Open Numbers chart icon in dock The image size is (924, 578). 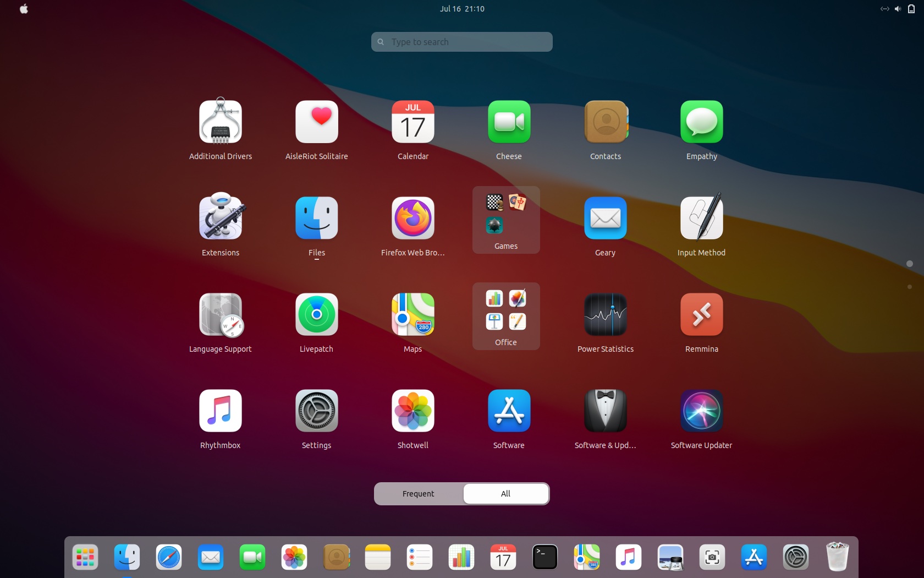(x=461, y=557)
